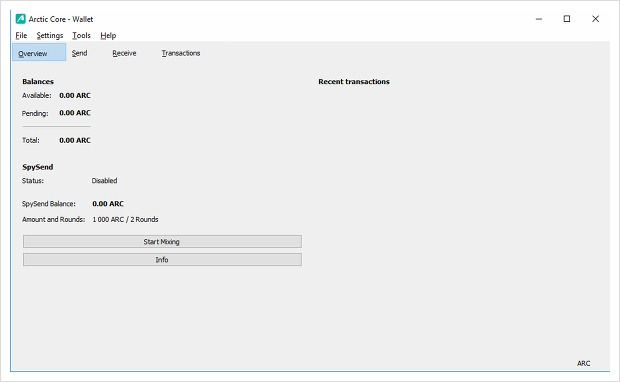
Task: Maximize the Arctic Core wallet window
Action: (567, 19)
